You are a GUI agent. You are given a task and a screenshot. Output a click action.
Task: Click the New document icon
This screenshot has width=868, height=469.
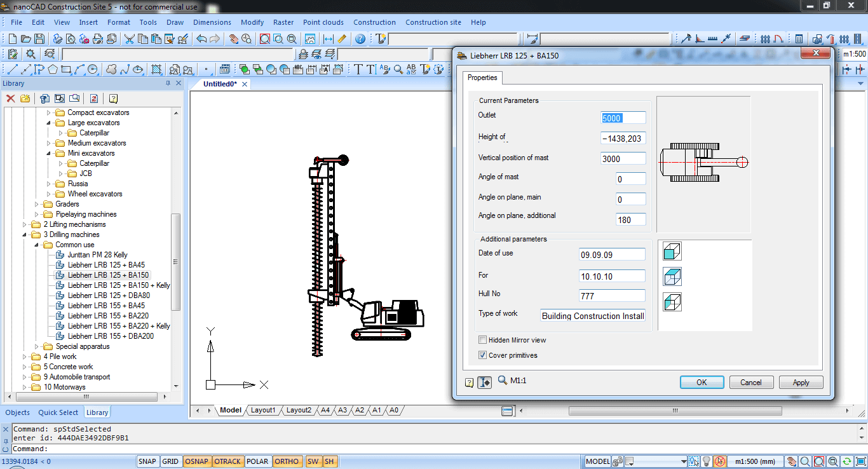[x=12, y=39]
